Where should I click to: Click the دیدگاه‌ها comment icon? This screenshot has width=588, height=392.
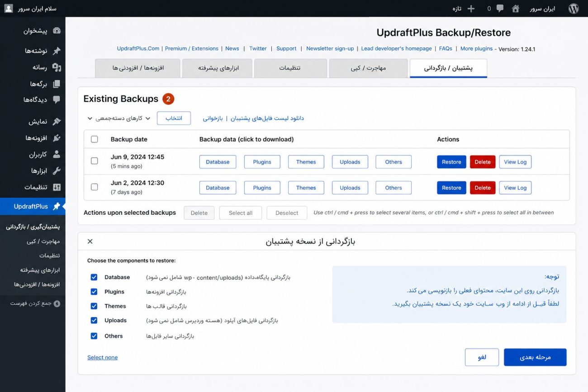(57, 100)
